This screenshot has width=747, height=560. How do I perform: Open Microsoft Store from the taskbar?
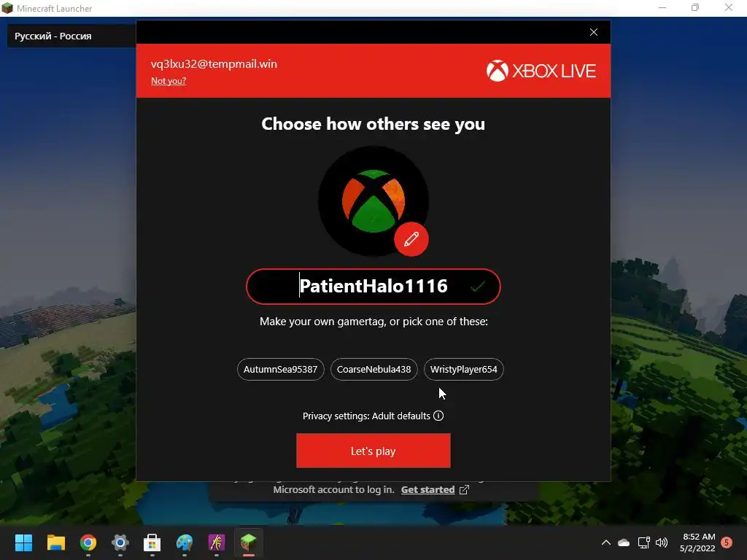point(152,542)
